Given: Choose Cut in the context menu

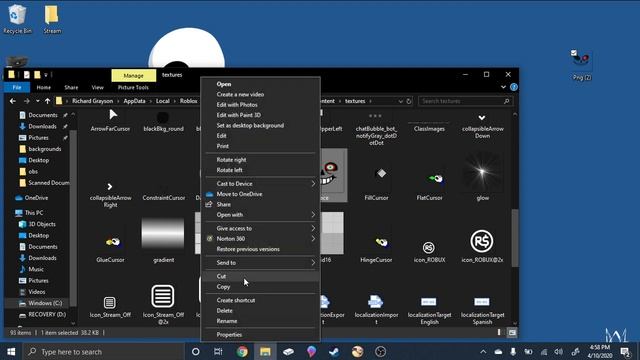Looking at the screenshot, I should coord(221,276).
